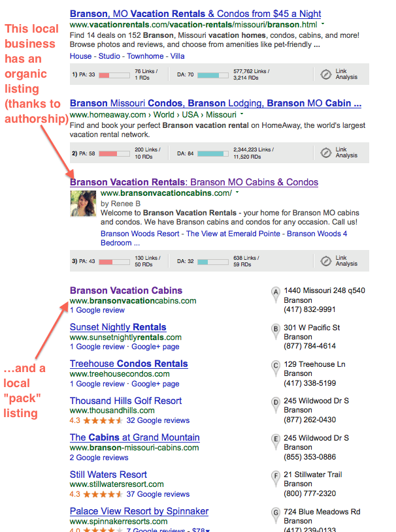Screen dimensions: 396x532
Task: Click the Townhome sitelink
Action: pos(145,56)
